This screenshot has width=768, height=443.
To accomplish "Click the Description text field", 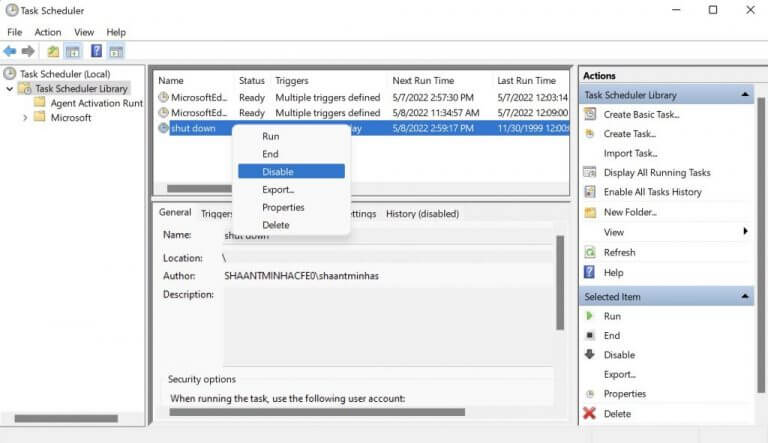I will 388,326.
